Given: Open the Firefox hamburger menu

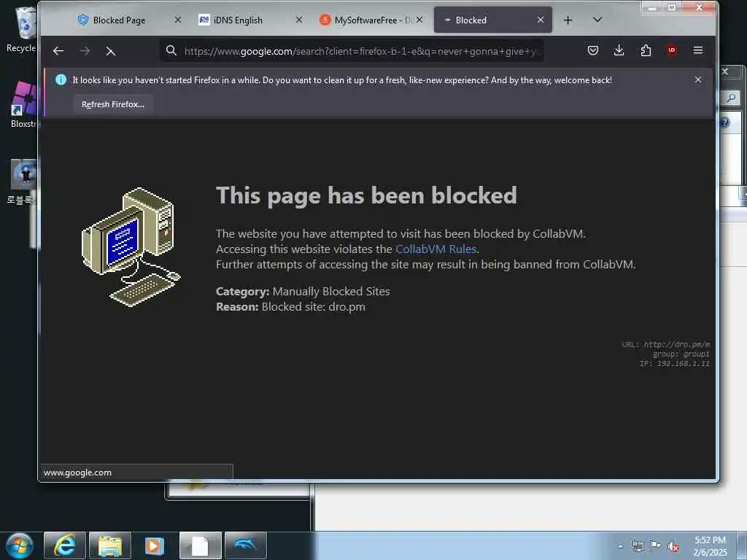Looking at the screenshot, I should (x=698, y=50).
